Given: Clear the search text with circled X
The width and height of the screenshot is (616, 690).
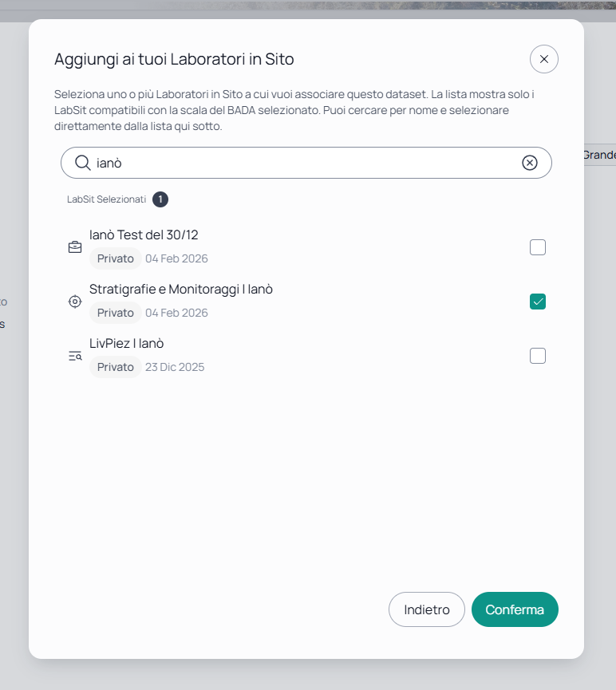Looking at the screenshot, I should [x=530, y=163].
